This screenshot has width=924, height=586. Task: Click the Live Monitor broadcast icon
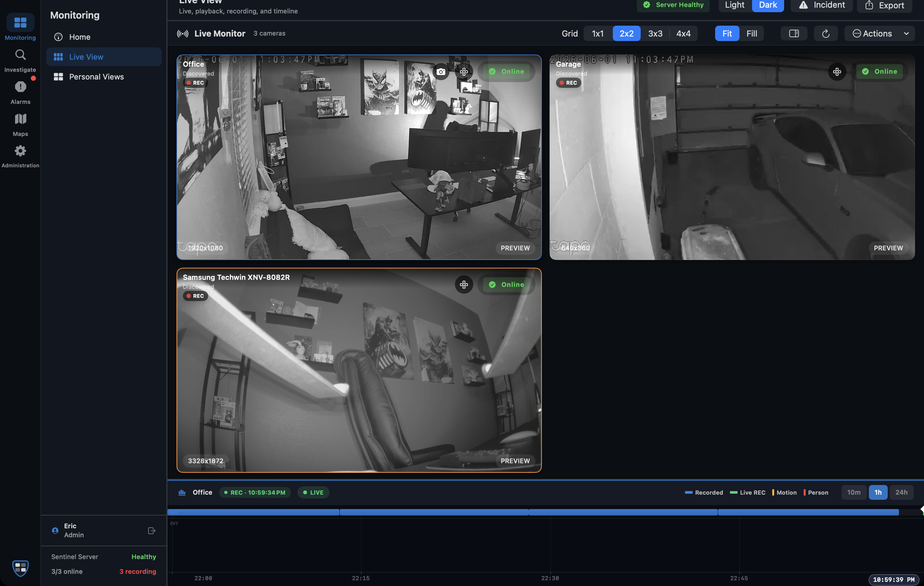[x=182, y=33]
